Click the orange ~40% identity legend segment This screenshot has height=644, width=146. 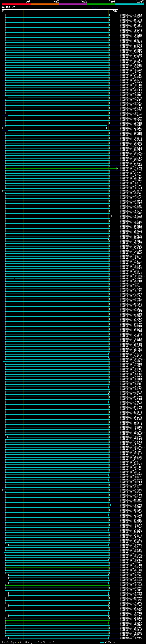tap(45, 4)
